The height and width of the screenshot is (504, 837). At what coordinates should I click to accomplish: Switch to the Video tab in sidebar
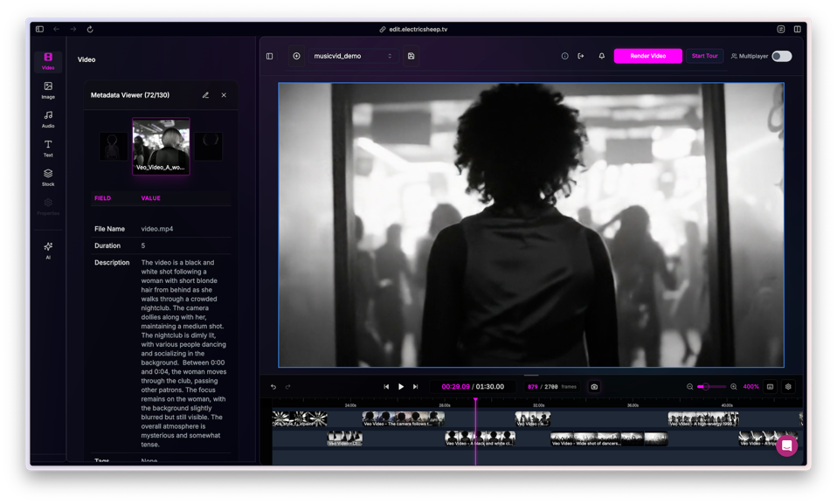coord(48,60)
